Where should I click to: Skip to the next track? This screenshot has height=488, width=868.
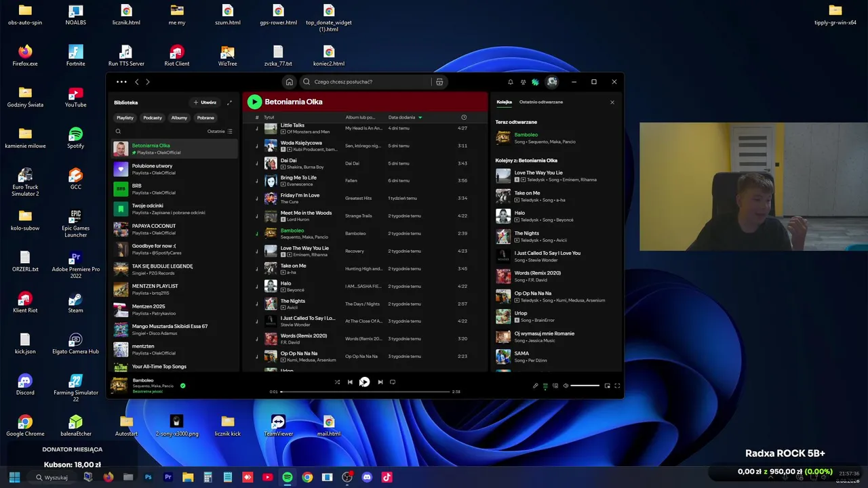point(380,382)
